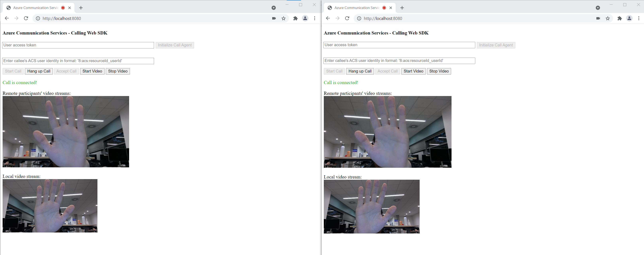Click Accept Call button on right panel
This screenshot has width=644, height=255.
click(x=387, y=71)
